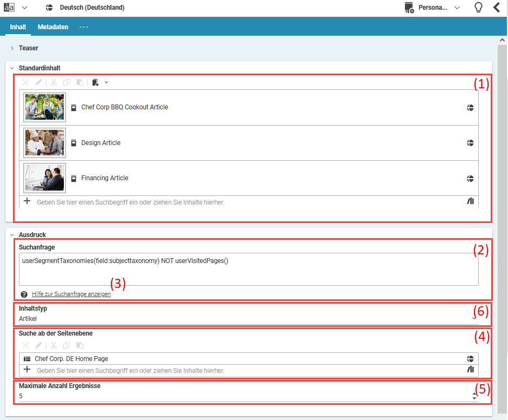The height and width of the screenshot is (420, 508).
Task: Click the Hilfe zur Suchanfrage anzeigen link
Action: 71,294
